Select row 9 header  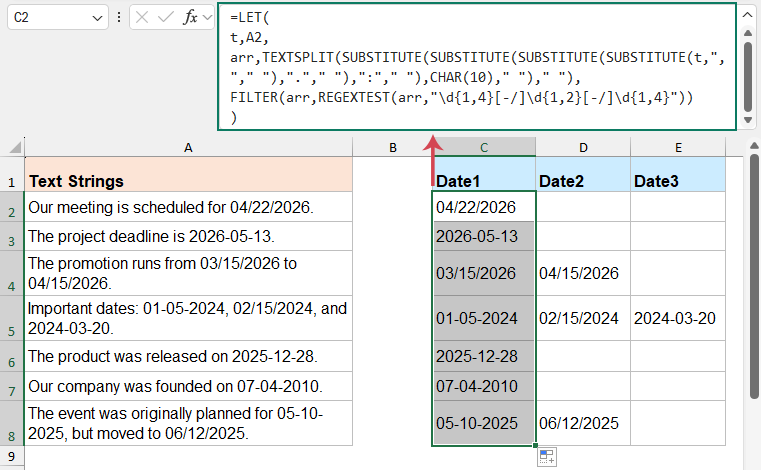pyautogui.click(x=12, y=456)
